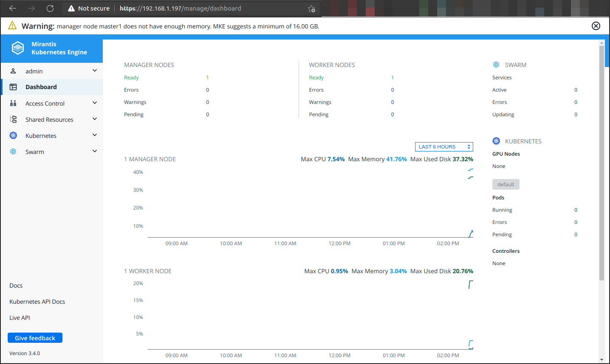610x364 pixels.
Task: Click Ready under Manager Nodes
Action: coord(131,78)
